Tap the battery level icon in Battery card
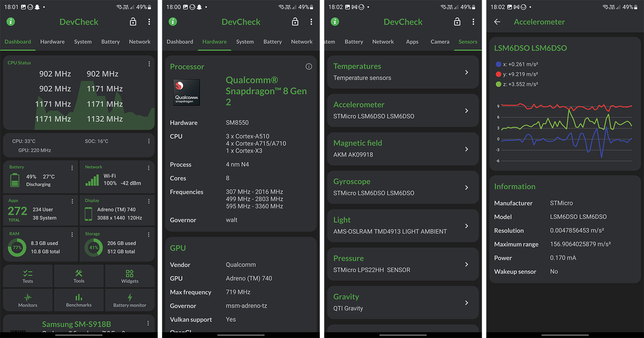Image resolution: width=644 pixels, height=338 pixels. pyautogui.click(x=15, y=180)
